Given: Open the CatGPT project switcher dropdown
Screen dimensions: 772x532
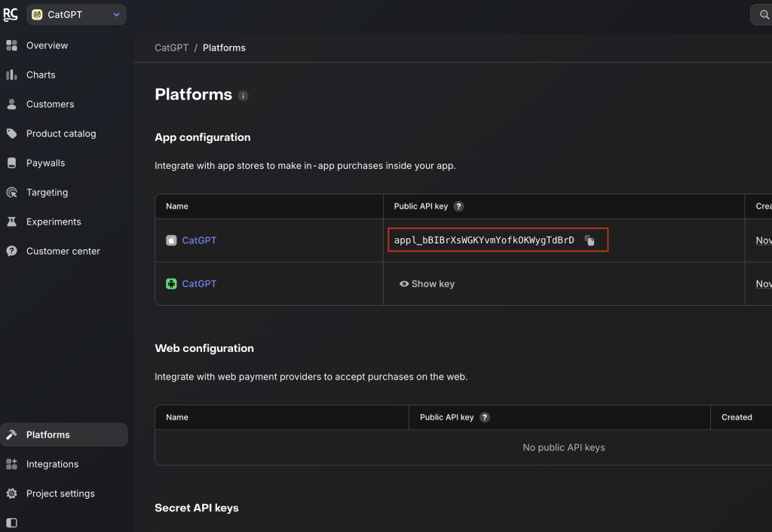Looking at the screenshot, I should [76, 15].
